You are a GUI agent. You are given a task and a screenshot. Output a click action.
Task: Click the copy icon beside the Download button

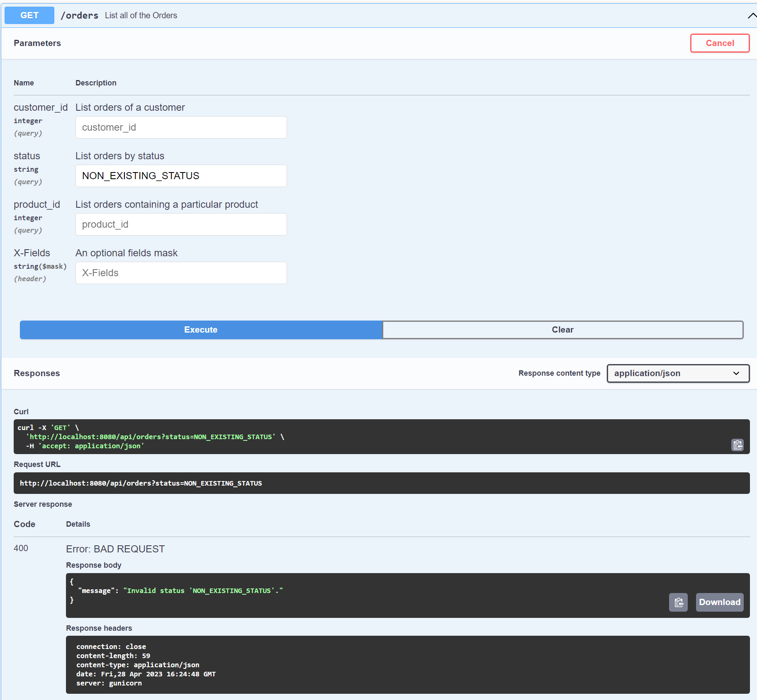[x=678, y=602]
